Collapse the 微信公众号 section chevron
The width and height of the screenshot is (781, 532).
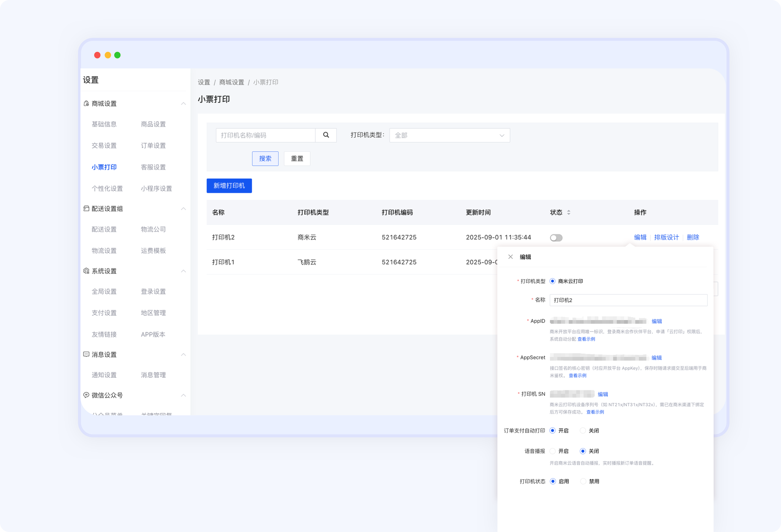coord(184,395)
